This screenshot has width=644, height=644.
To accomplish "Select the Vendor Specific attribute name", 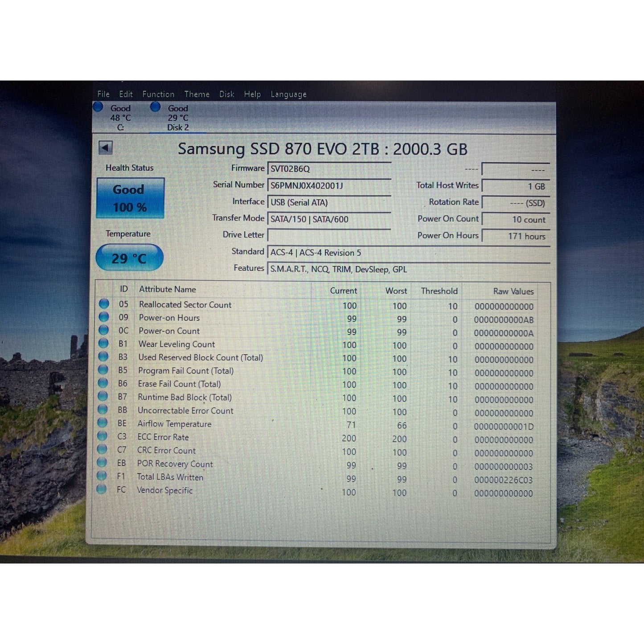I will tap(164, 490).
